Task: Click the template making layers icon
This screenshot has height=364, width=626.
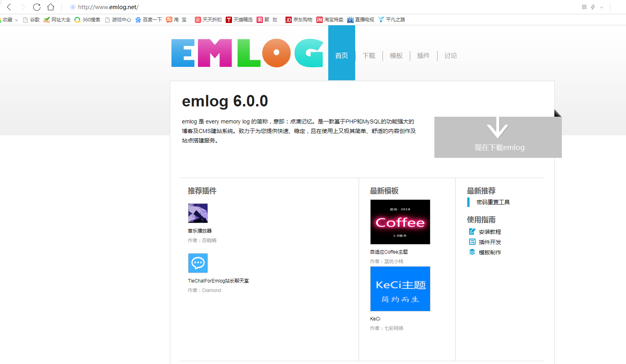Action: [472, 252]
